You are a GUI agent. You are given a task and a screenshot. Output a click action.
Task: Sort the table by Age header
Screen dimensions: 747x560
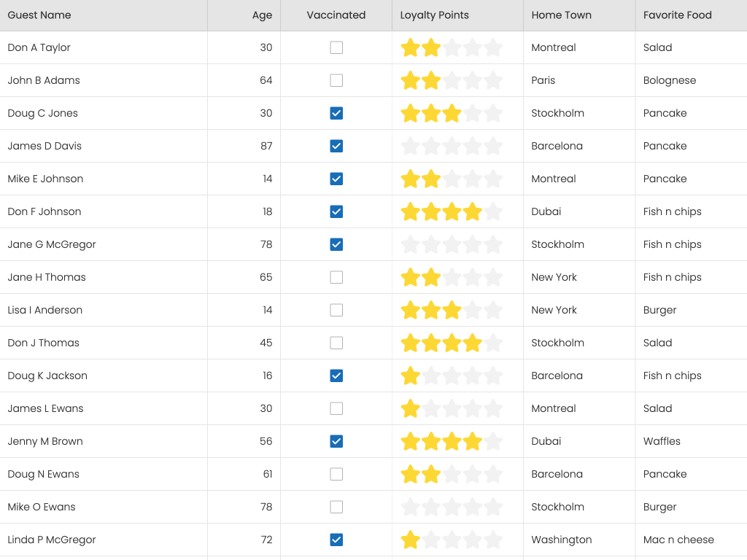[x=262, y=15]
